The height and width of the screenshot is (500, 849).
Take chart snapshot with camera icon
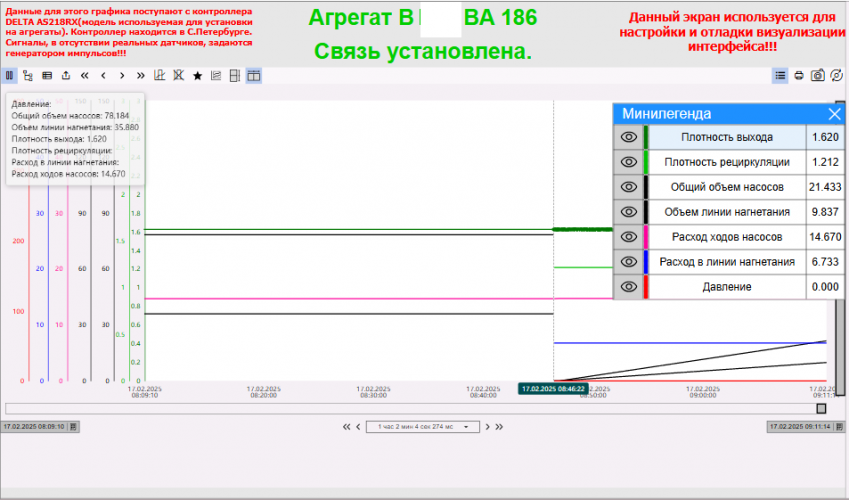point(818,75)
